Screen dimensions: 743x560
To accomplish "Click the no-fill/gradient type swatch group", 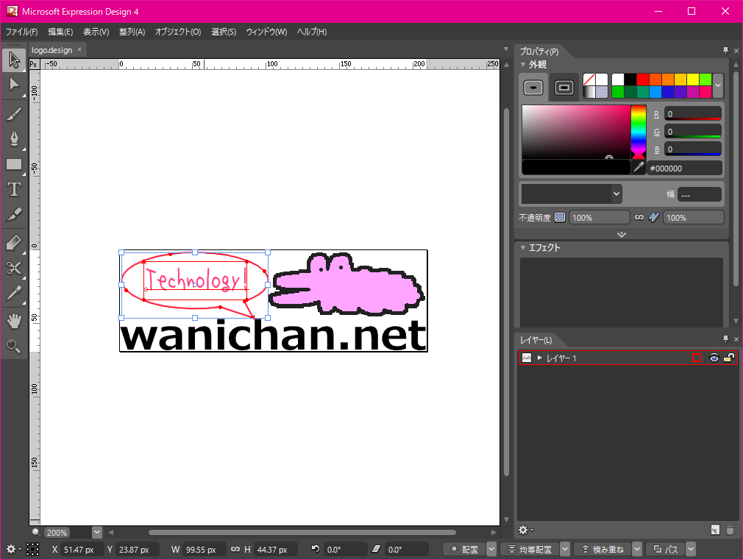I will [596, 86].
